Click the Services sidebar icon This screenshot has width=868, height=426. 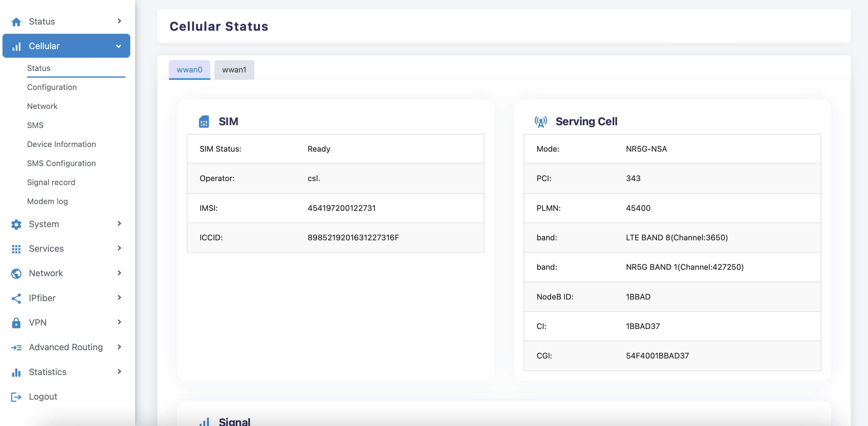coord(16,248)
